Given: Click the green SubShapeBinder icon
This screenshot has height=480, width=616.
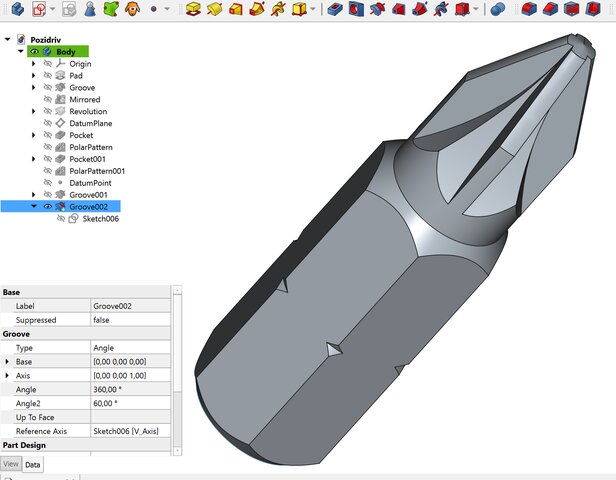Looking at the screenshot, I should (111, 9).
